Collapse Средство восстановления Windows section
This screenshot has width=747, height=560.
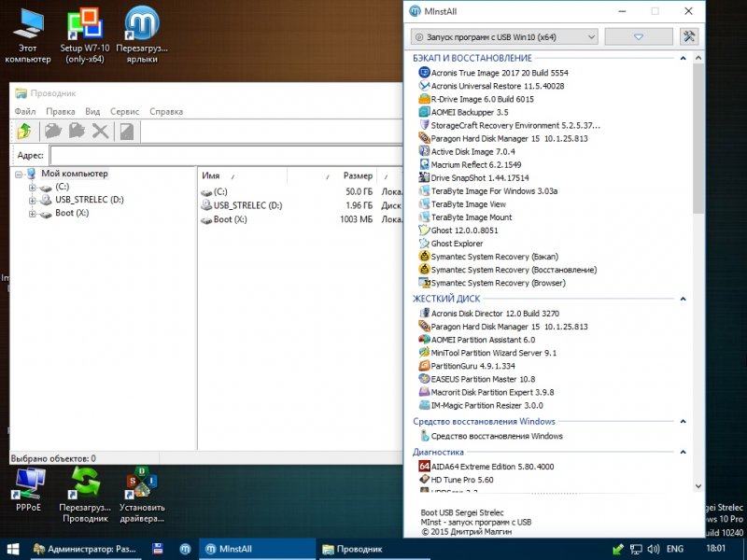(x=683, y=422)
